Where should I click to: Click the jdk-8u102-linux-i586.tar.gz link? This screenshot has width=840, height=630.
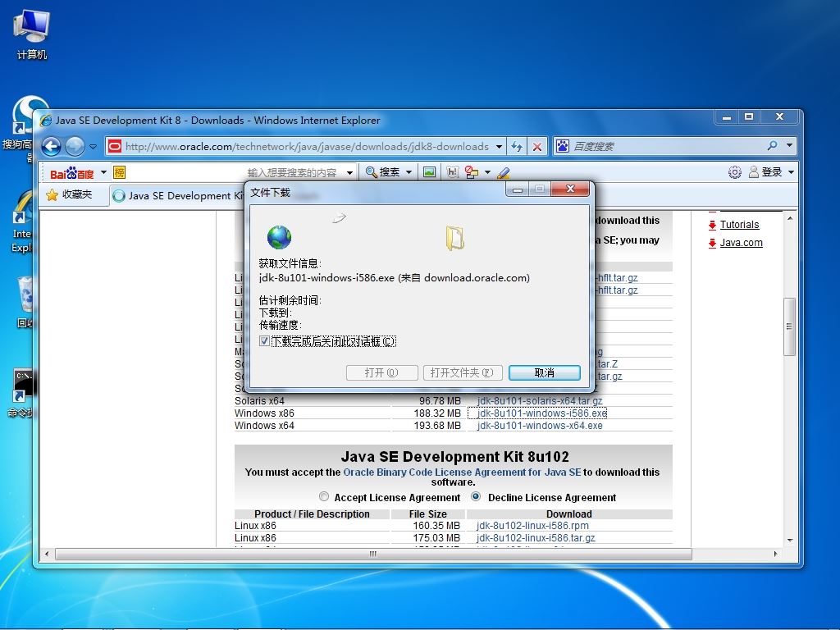point(536,538)
